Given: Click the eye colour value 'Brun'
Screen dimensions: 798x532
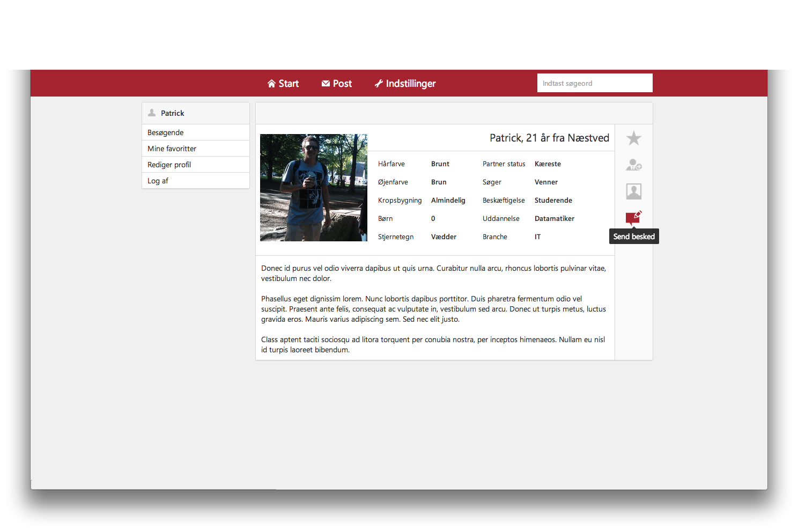Looking at the screenshot, I should click(x=439, y=182).
